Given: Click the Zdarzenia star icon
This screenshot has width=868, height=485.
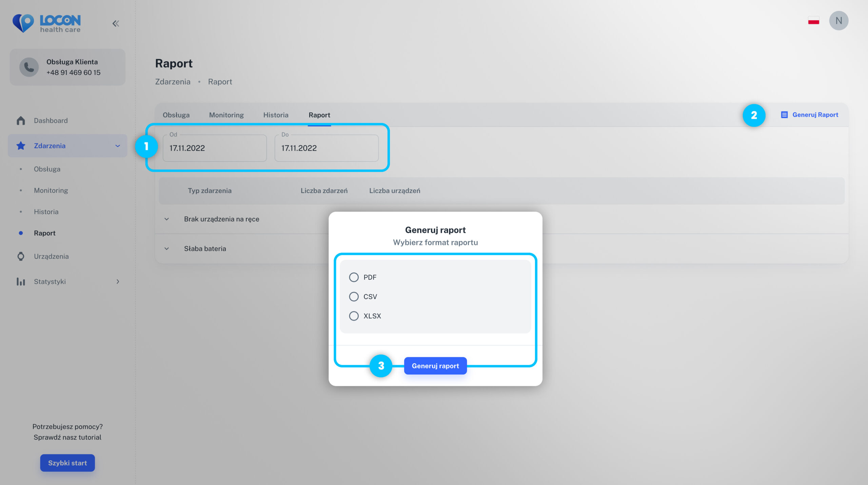Looking at the screenshot, I should coord(21,146).
